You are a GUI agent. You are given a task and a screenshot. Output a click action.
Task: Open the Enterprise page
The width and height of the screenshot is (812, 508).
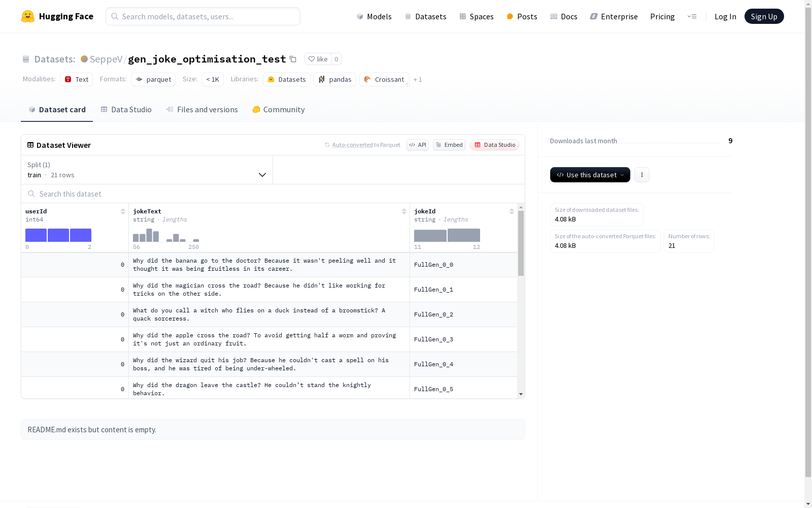(x=614, y=16)
